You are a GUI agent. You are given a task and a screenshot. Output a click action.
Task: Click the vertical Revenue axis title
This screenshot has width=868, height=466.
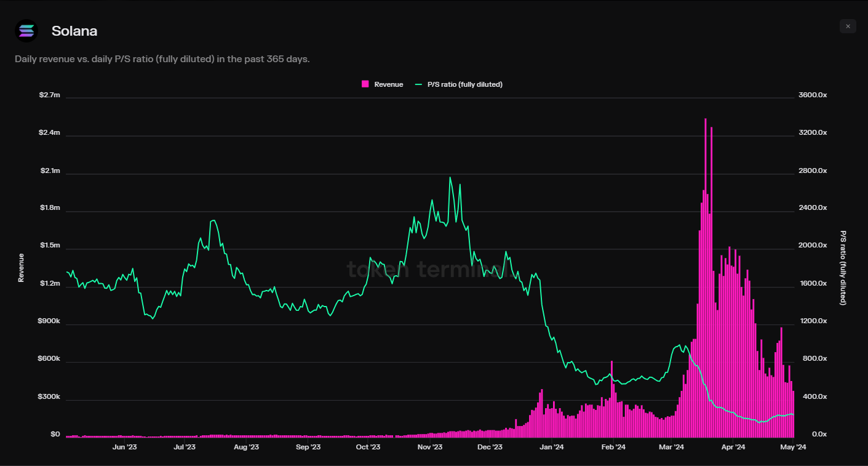pyautogui.click(x=22, y=268)
